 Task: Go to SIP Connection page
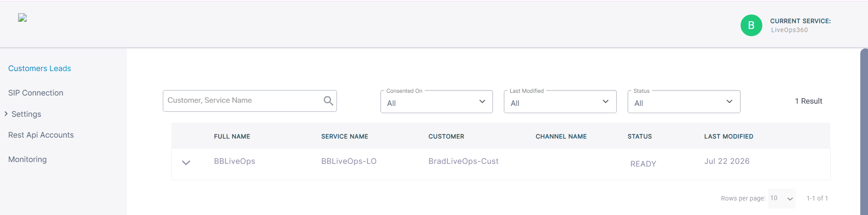pyautogui.click(x=36, y=93)
